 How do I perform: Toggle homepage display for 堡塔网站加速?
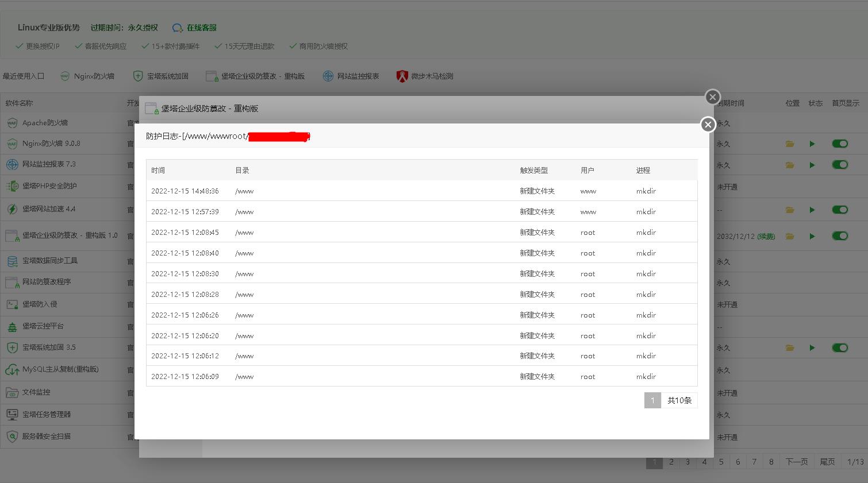pos(840,209)
